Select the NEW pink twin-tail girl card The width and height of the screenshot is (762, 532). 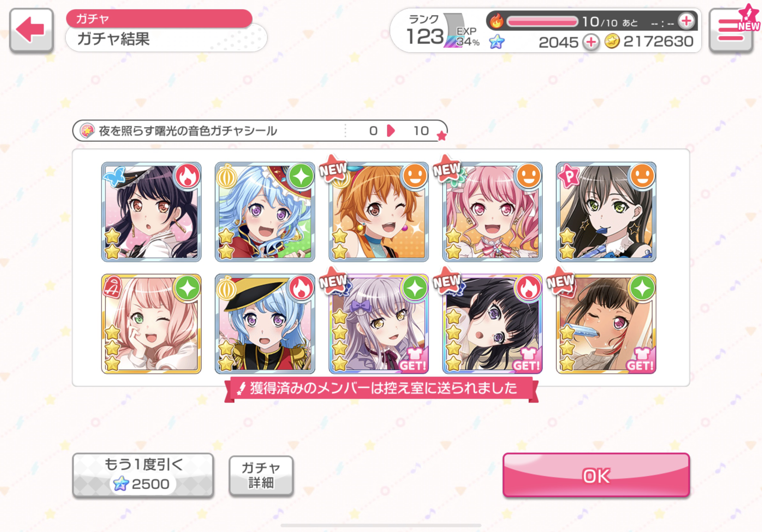(492, 212)
